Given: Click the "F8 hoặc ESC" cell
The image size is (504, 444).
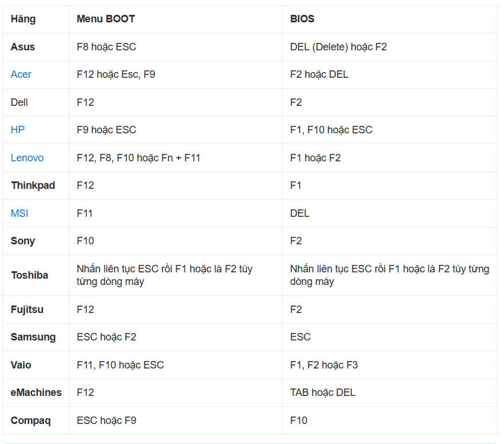Looking at the screenshot, I should (x=106, y=47).
